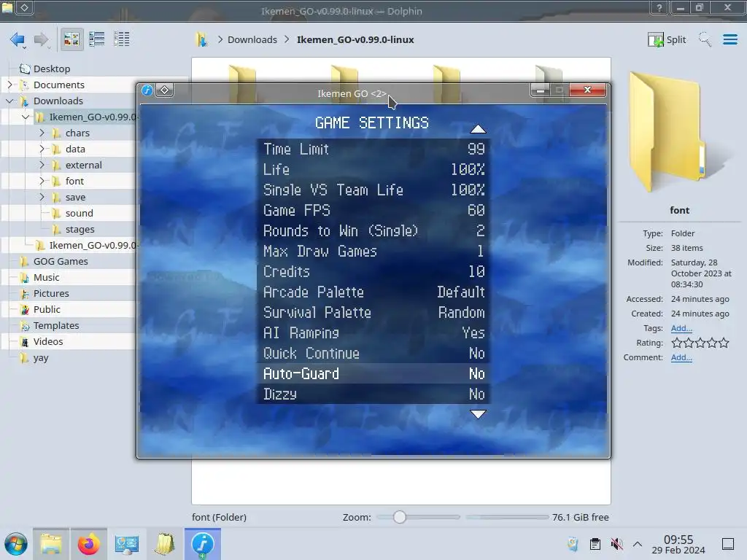This screenshot has height=560, width=747.
Task: Click the breadcrumb home folder icon
Action: [201, 39]
